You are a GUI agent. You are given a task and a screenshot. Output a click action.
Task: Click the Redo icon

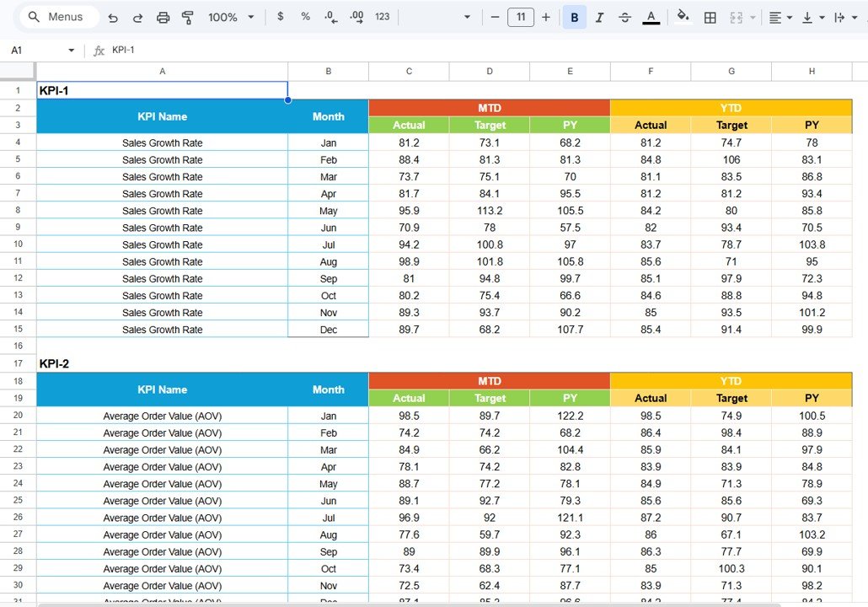[x=137, y=17]
